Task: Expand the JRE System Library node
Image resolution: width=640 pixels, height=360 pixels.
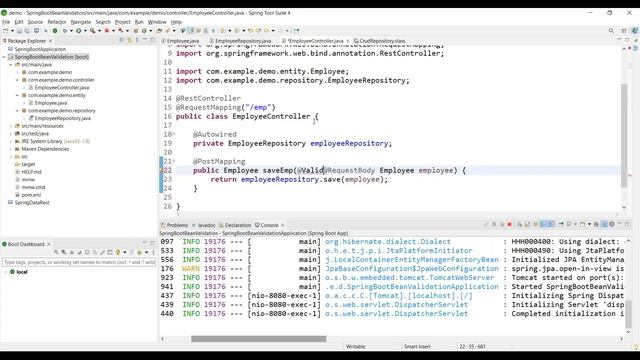Action: (11, 141)
